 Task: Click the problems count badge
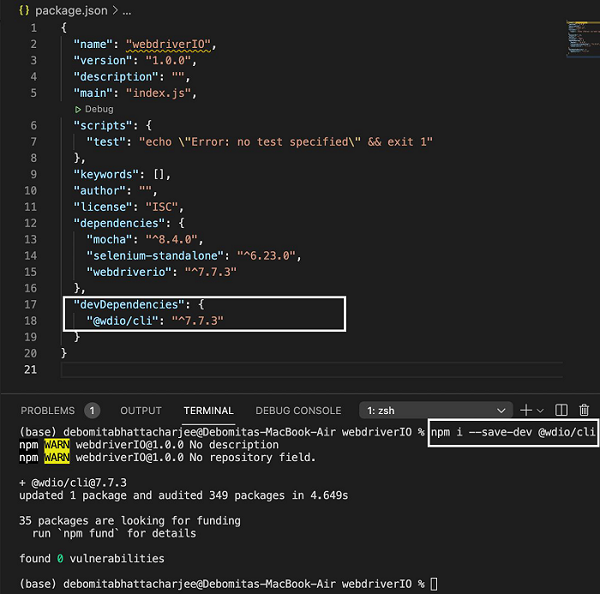pyautogui.click(x=92, y=410)
